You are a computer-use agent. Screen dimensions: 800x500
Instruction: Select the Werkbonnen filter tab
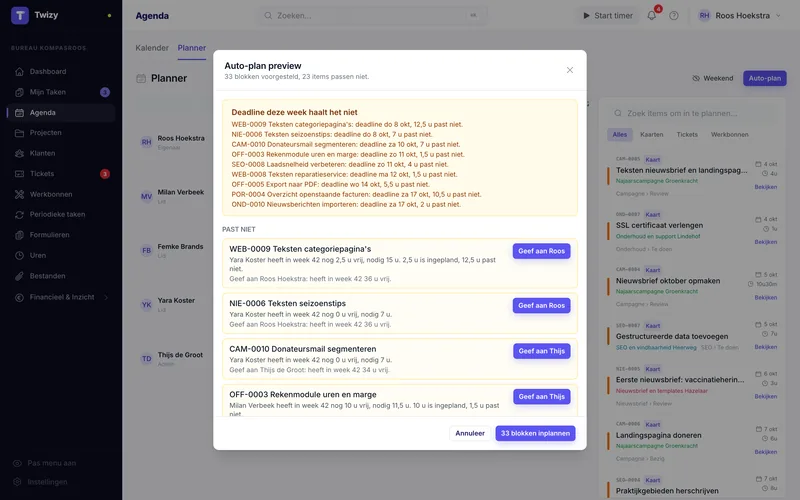click(x=730, y=135)
